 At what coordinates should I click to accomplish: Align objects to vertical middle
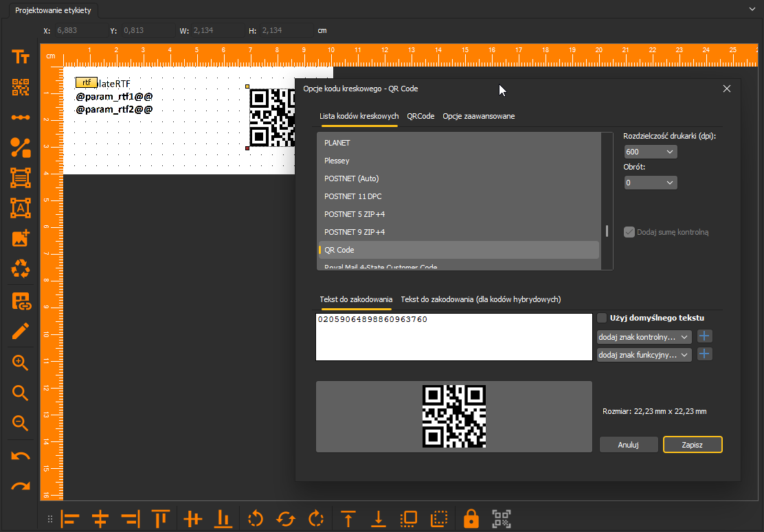point(192,519)
